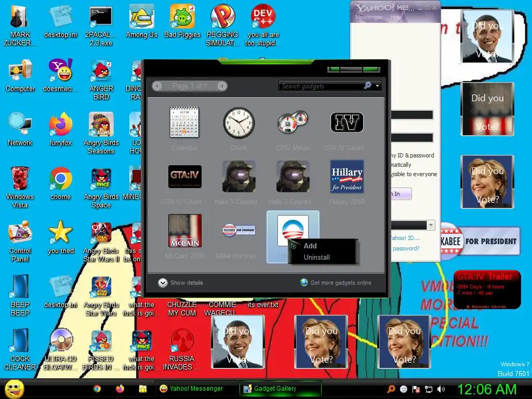Select the its over.txt desktop file
The width and height of the screenshot is (532, 399).
pos(263,304)
